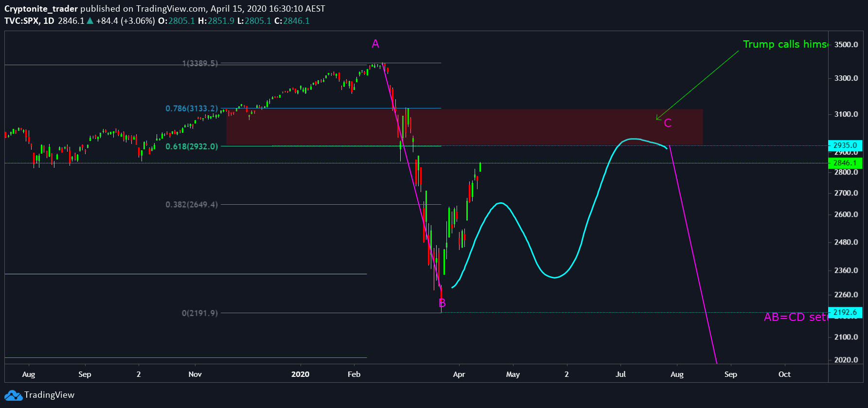
Task: Click the open price O:2805.1
Action: 176,21
